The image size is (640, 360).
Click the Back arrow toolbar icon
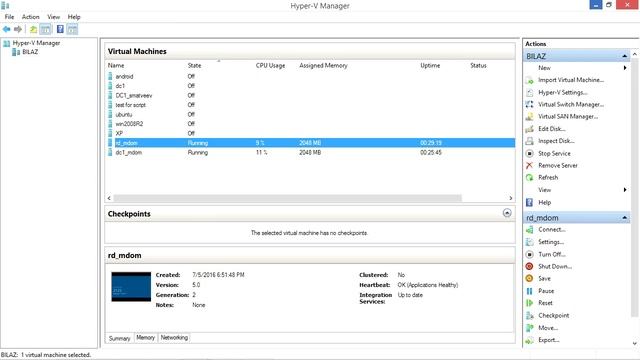(7, 29)
